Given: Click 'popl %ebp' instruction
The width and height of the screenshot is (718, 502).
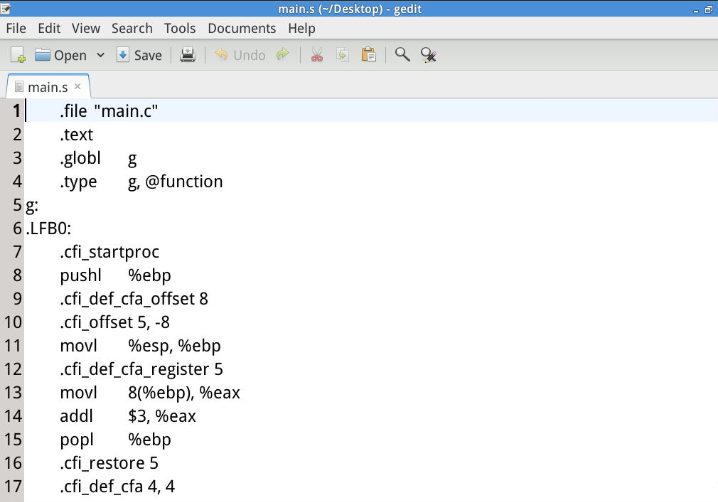Looking at the screenshot, I should coord(115,440).
